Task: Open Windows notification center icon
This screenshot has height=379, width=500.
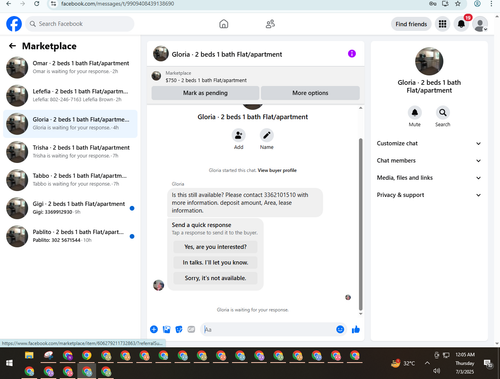Action: tap(489, 363)
